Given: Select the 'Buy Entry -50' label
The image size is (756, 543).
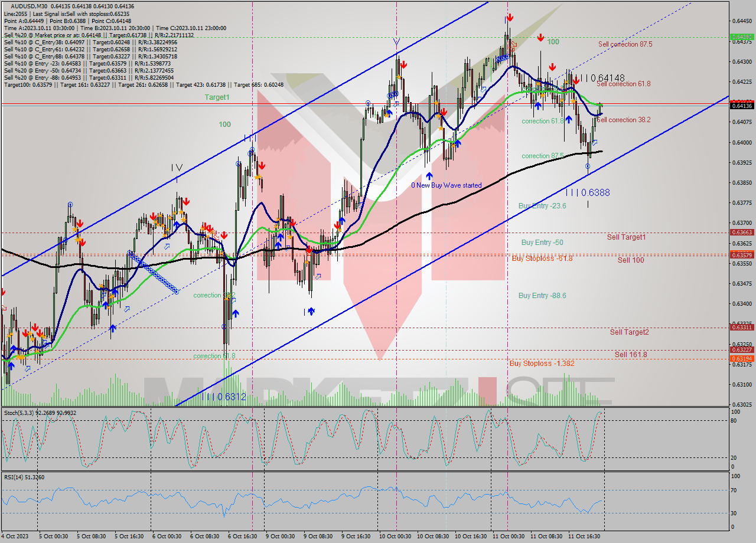Looking at the screenshot, I should point(542,243).
